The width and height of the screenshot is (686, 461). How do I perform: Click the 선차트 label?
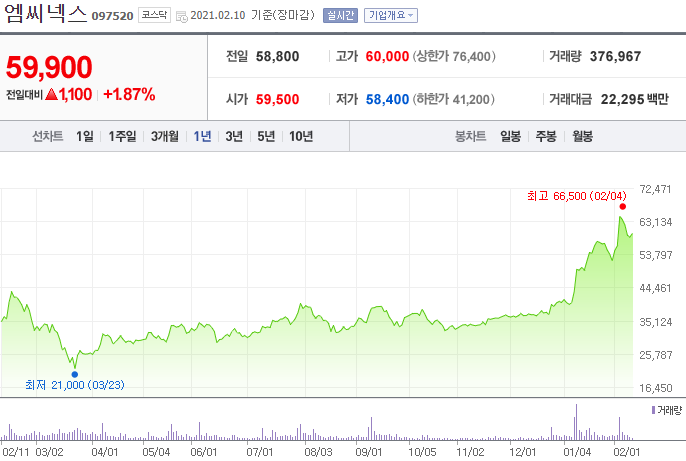48,136
